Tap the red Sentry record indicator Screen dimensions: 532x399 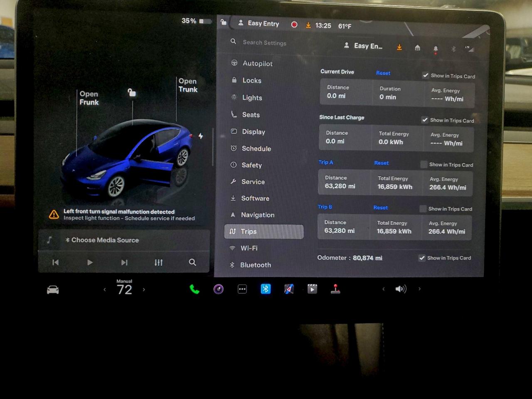(x=294, y=25)
